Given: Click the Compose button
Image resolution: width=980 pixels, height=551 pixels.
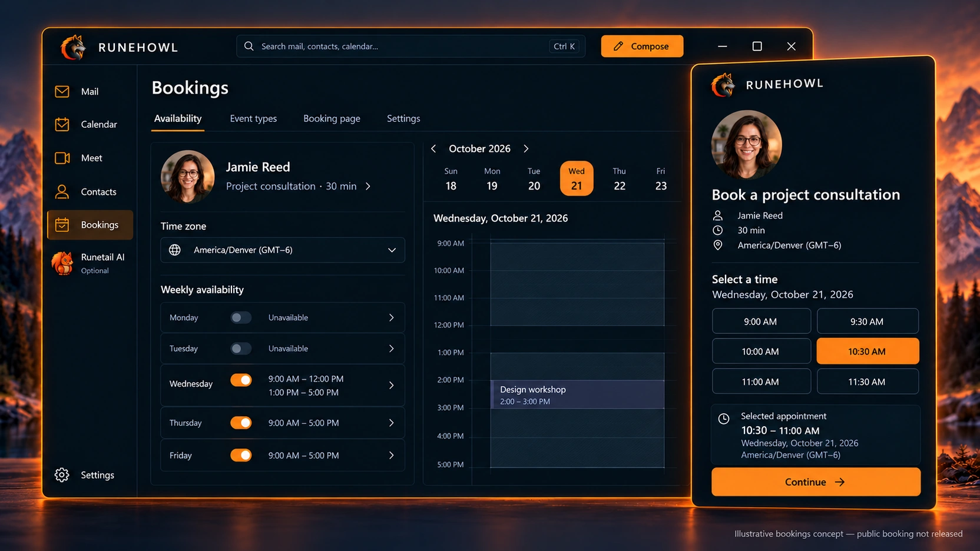Looking at the screenshot, I should click(642, 46).
